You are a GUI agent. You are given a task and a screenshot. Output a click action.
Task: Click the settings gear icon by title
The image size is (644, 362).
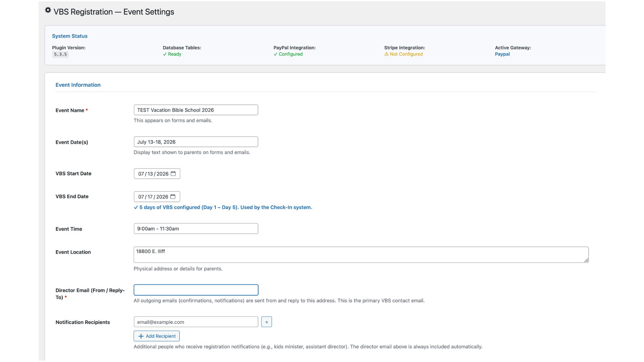point(48,10)
